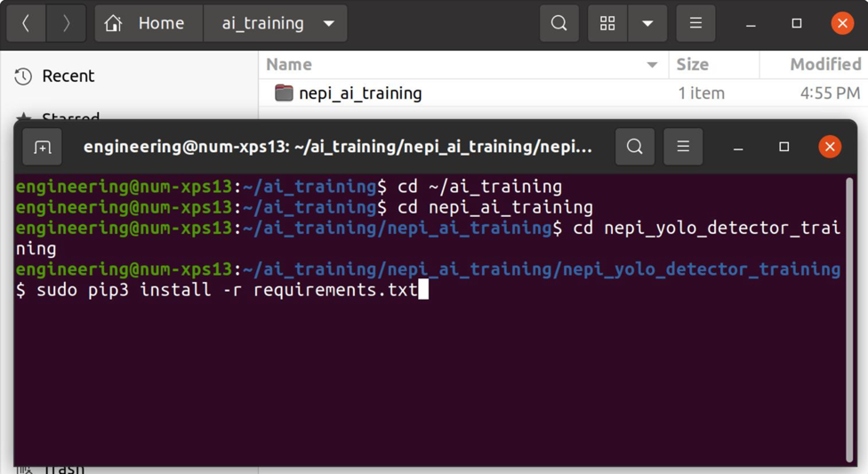Close the terminal window
Screen dimensions: 868x474
tap(829, 148)
